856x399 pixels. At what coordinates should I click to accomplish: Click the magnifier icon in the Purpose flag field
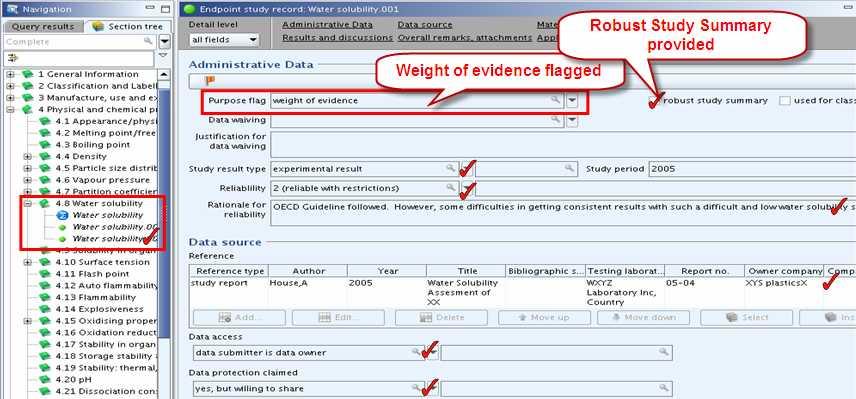(555, 100)
